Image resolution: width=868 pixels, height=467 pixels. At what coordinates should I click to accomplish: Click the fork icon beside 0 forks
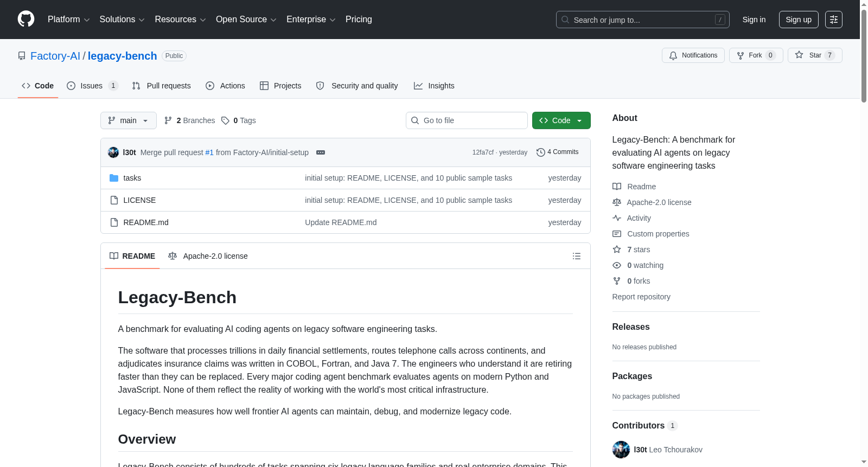click(617, 281)
